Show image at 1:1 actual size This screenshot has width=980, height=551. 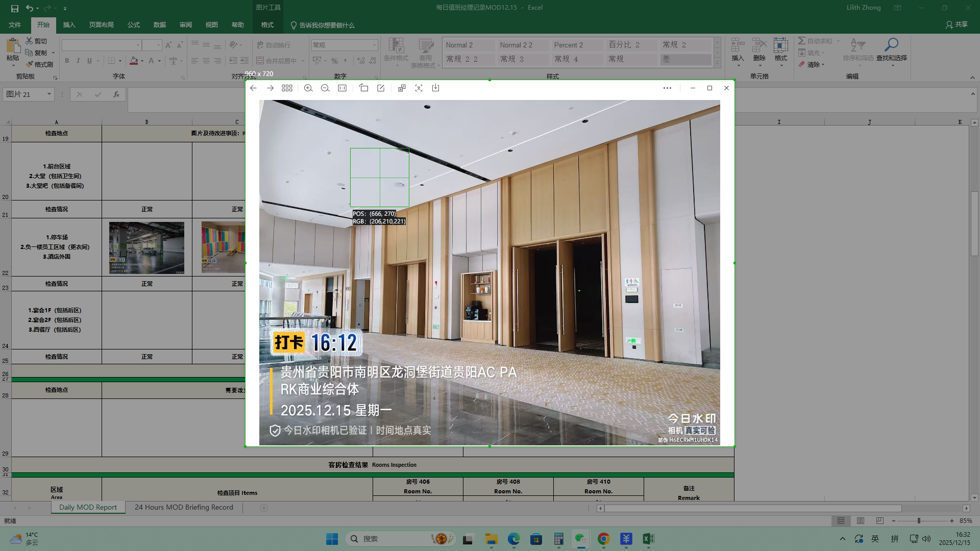click(x=342, y=88)
